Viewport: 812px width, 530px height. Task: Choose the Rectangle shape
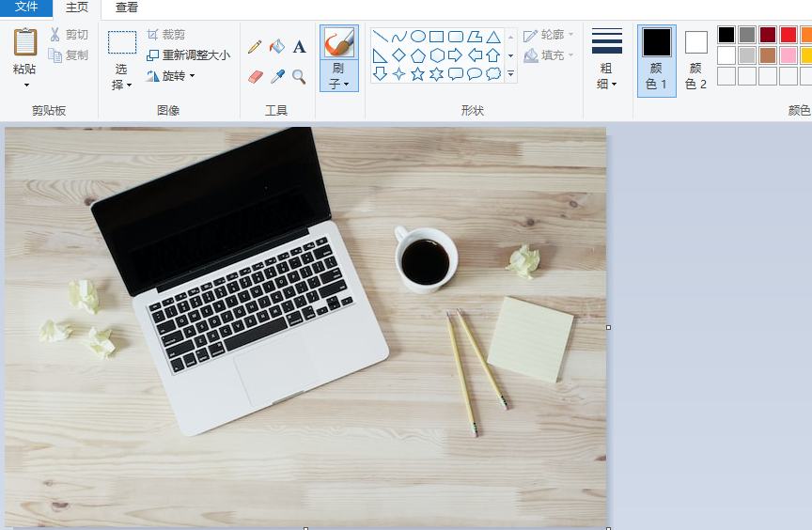[x=437, y=37]
